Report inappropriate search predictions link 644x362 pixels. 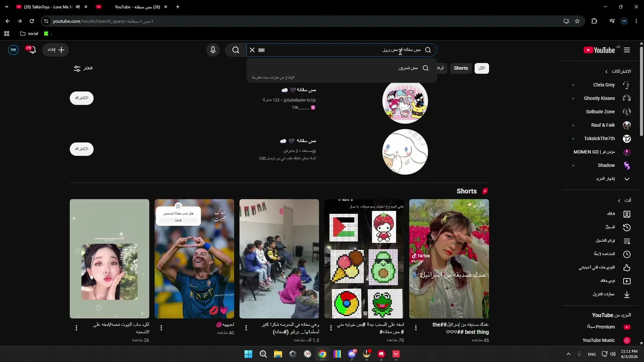(x=273, y=77)
